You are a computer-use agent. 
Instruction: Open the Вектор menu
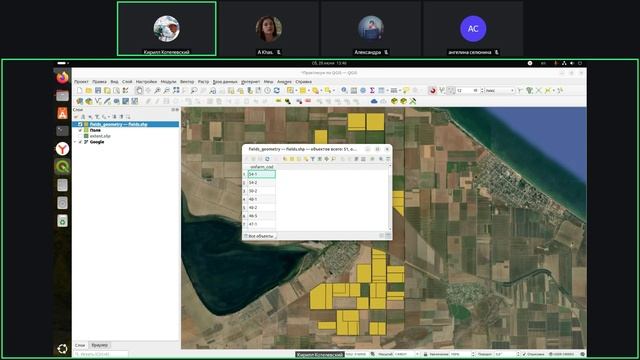coord(187,82)
